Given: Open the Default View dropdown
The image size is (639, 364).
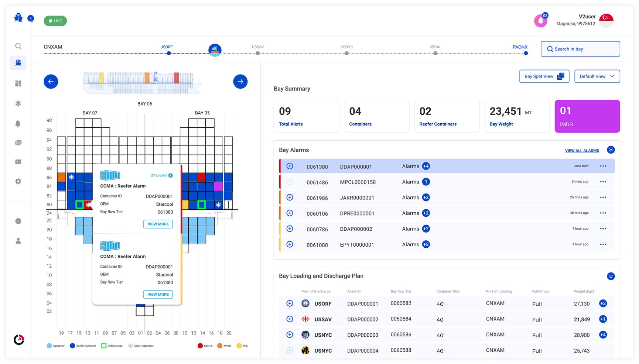Looking at the screenshot, I should tap(597, 76).
